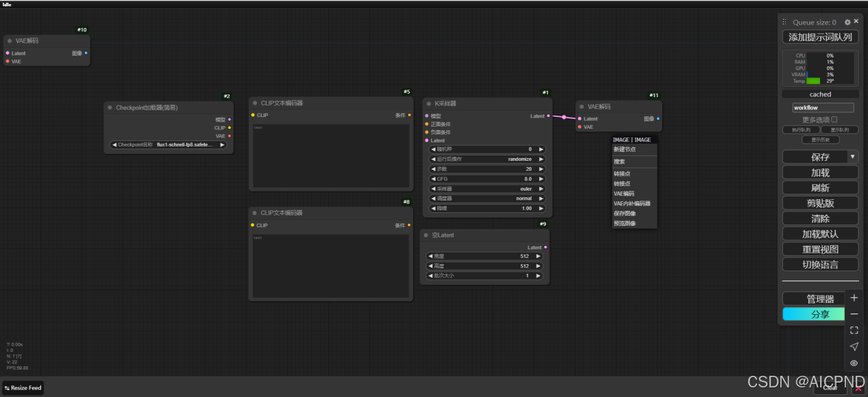Click the 模型 input socket on K采样器
This screenshot has height=397, width=868.
[x=427, y=116]
